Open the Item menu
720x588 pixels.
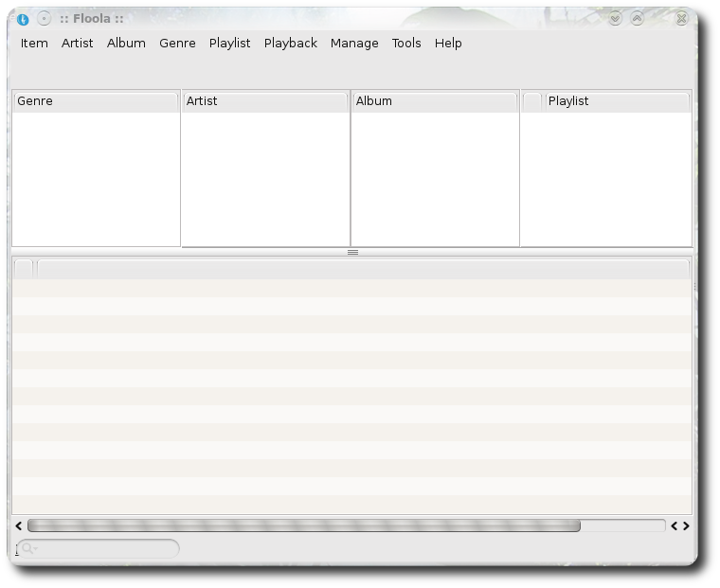coord(34,44)
